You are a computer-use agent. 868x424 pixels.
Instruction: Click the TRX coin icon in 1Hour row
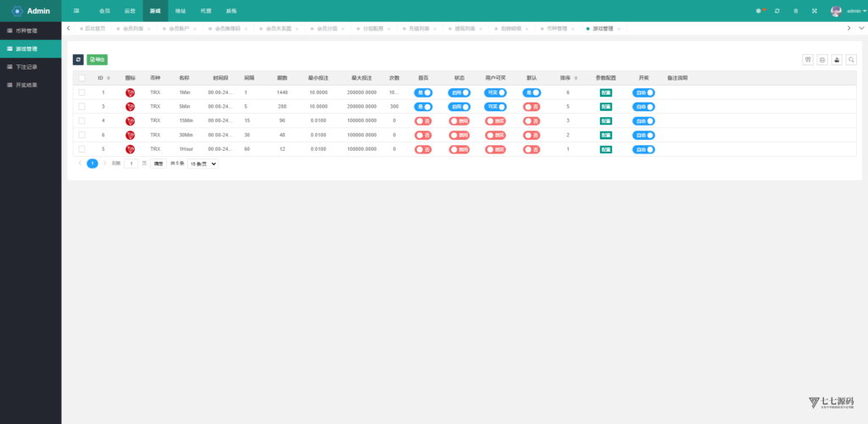click(130, 149)
